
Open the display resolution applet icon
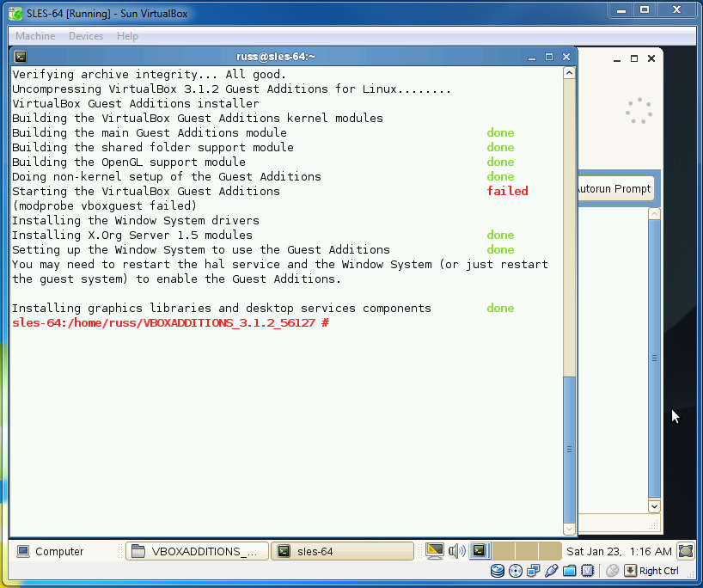pos(435,551)
